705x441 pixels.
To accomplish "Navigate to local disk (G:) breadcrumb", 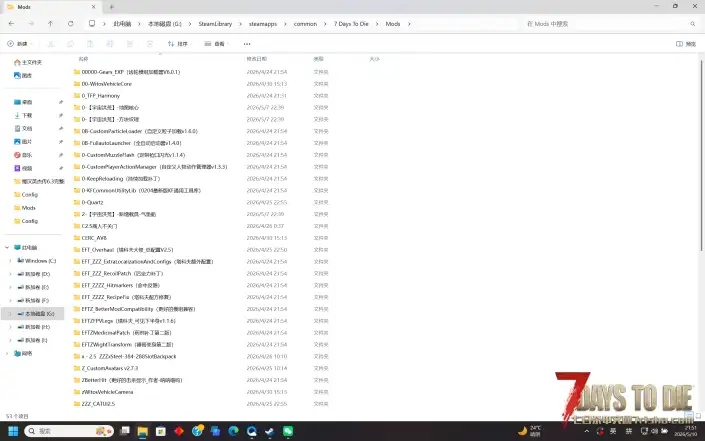I will (165, 24).
